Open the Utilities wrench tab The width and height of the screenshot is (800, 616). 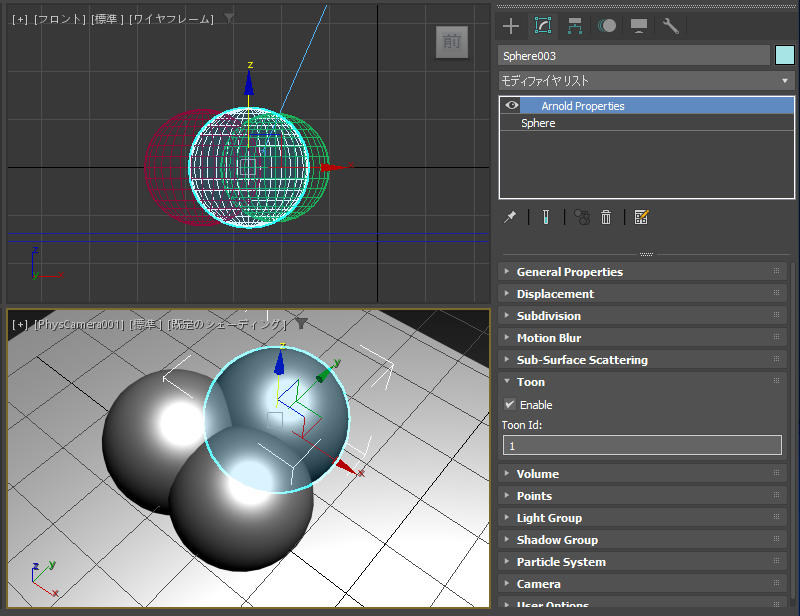[x=671, y=26]
